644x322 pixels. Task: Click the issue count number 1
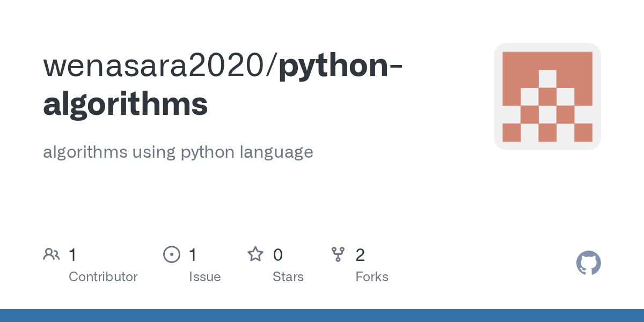coord(193,255)
